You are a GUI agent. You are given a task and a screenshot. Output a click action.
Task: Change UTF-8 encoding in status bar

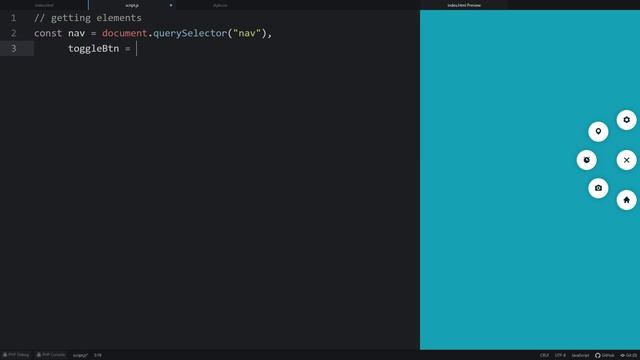tap(560, 355)
